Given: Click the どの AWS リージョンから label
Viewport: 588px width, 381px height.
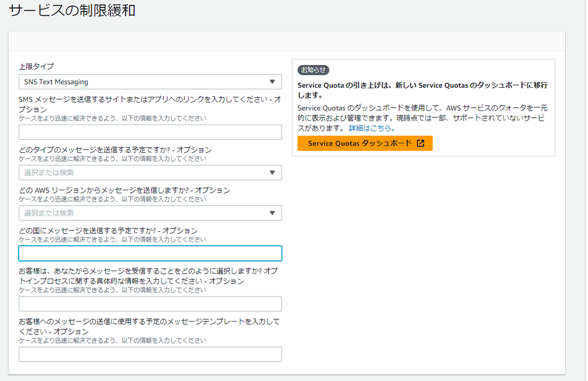Looking at the screenshot, I should coord(124,190).
